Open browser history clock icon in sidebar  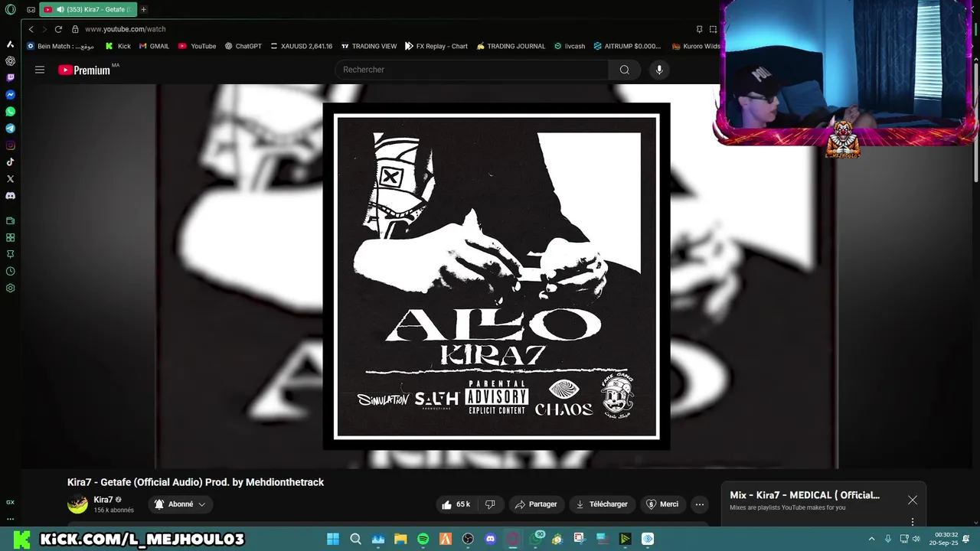click(10, 271)
